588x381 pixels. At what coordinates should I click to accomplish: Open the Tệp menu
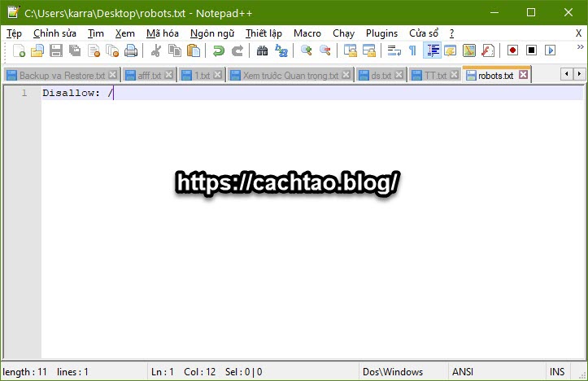15,33
